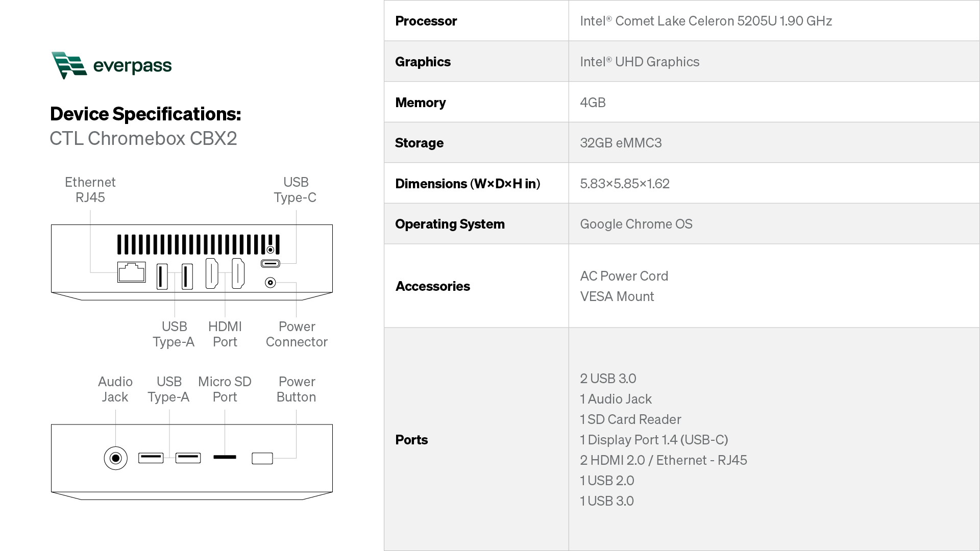
Task: Click the "VESA Mount" entry
Action: click(x=617, y=296)
